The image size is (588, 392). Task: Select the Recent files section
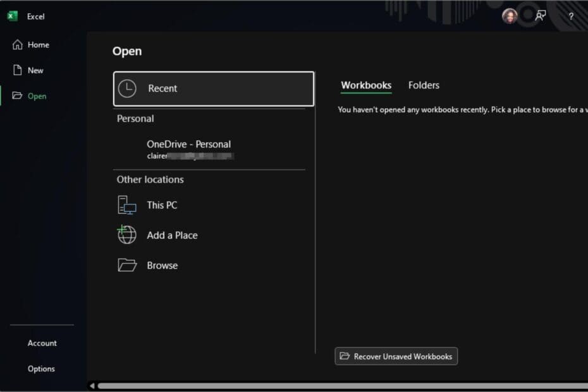click(x=163, y=89)
